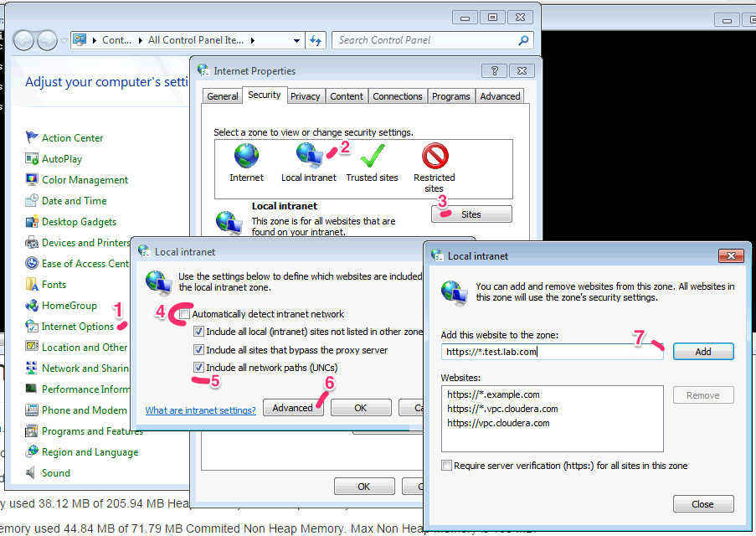This screenshot has height=536, width=756.
Task: Open the Action Center link
Action: click(x=72, y=138)
